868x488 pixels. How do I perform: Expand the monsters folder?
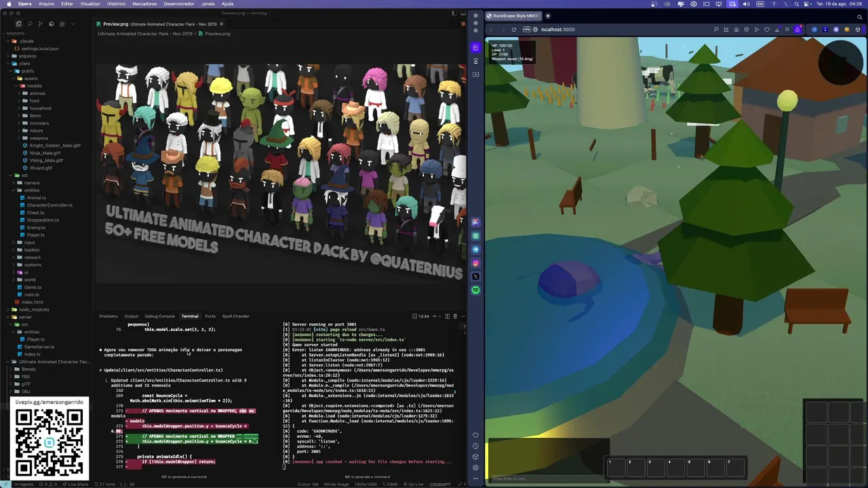39,123
